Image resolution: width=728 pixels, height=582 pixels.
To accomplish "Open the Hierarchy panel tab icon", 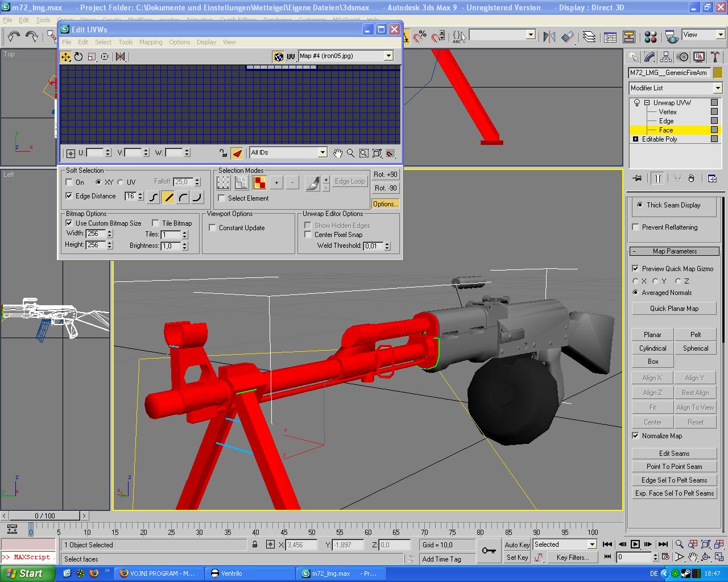I will [x=666, y=57].
